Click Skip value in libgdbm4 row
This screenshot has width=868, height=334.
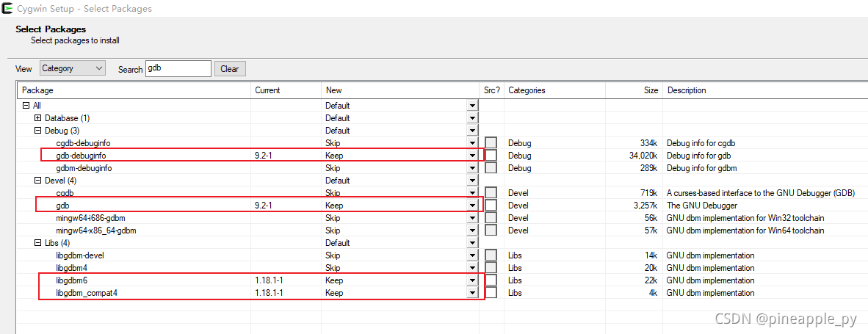tap(333, 268)
